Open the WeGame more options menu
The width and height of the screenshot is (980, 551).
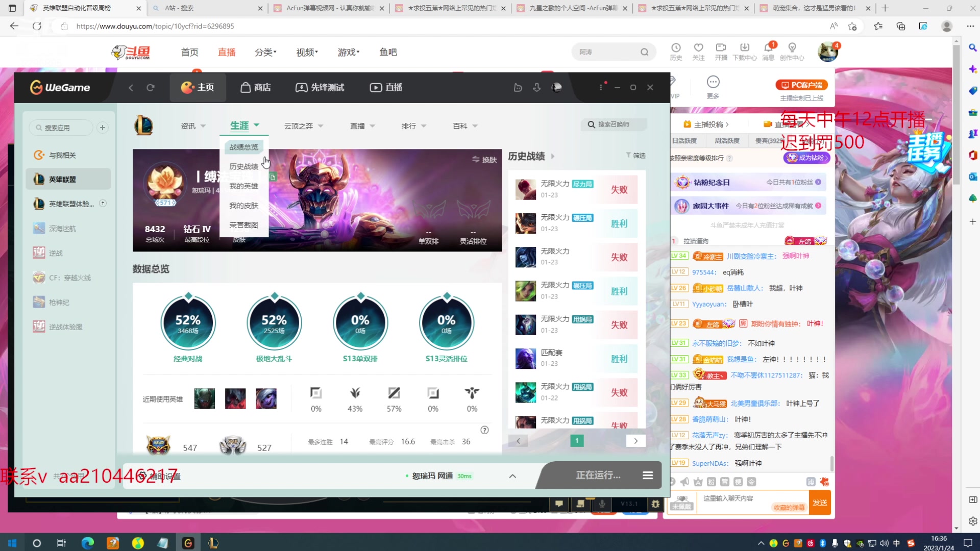click(601, 88)
